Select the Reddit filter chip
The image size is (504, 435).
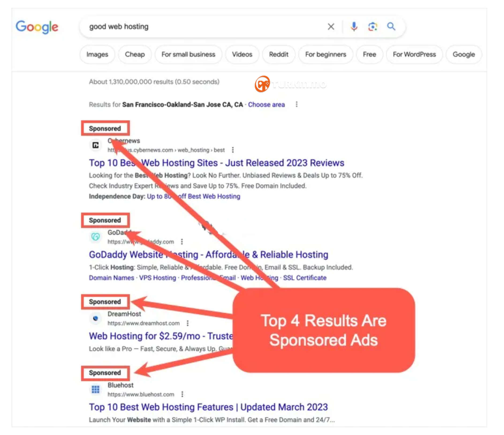pyautogui.click(x=279, y=54)
